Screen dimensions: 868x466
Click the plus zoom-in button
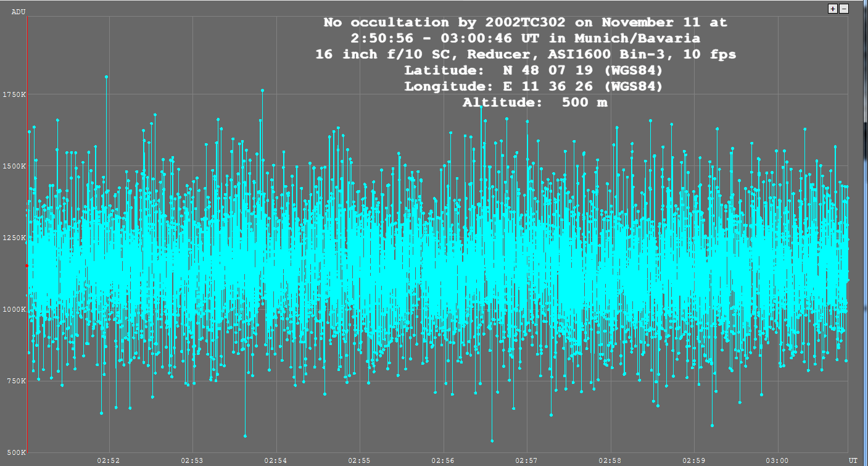click(833, 9)
